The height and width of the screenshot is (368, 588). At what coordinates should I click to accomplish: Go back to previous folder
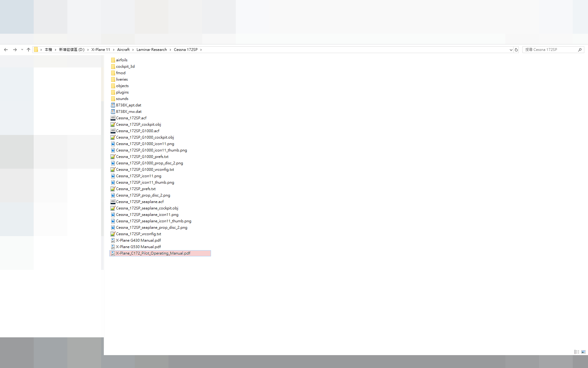click(x=6, y=50)
